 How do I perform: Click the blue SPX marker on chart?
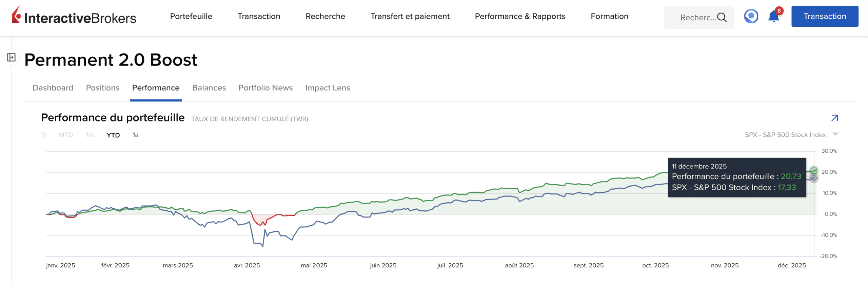(813, 178)
